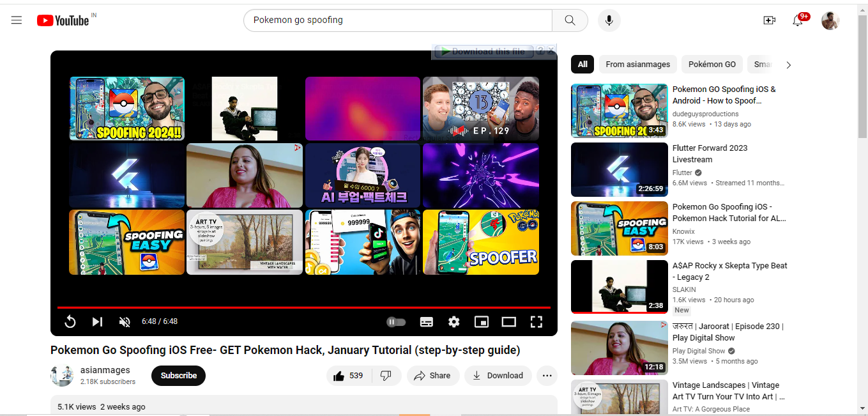Open the hamburger guide menu
The width and height of the screenshot is (868, 416).
(x=17, y=20)
